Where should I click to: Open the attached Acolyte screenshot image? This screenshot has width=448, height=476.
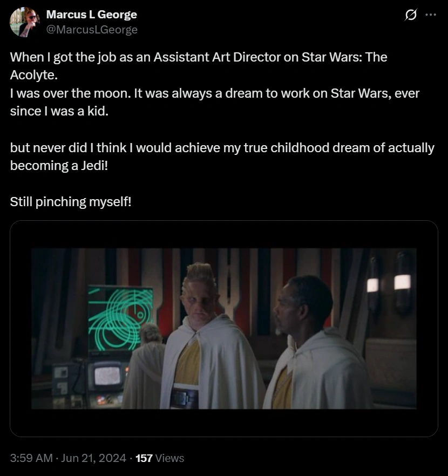click(224, 329)
